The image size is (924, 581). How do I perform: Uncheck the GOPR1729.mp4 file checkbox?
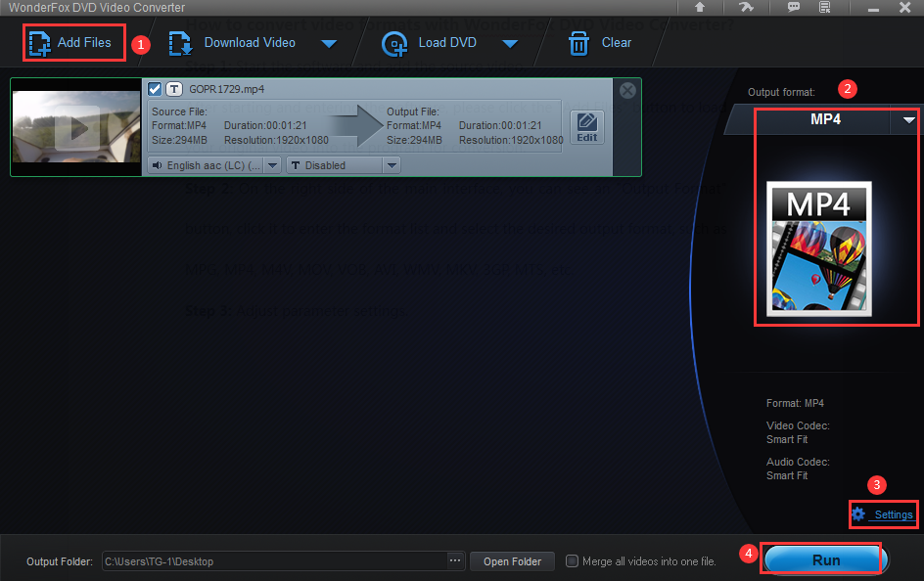(155, 89)
